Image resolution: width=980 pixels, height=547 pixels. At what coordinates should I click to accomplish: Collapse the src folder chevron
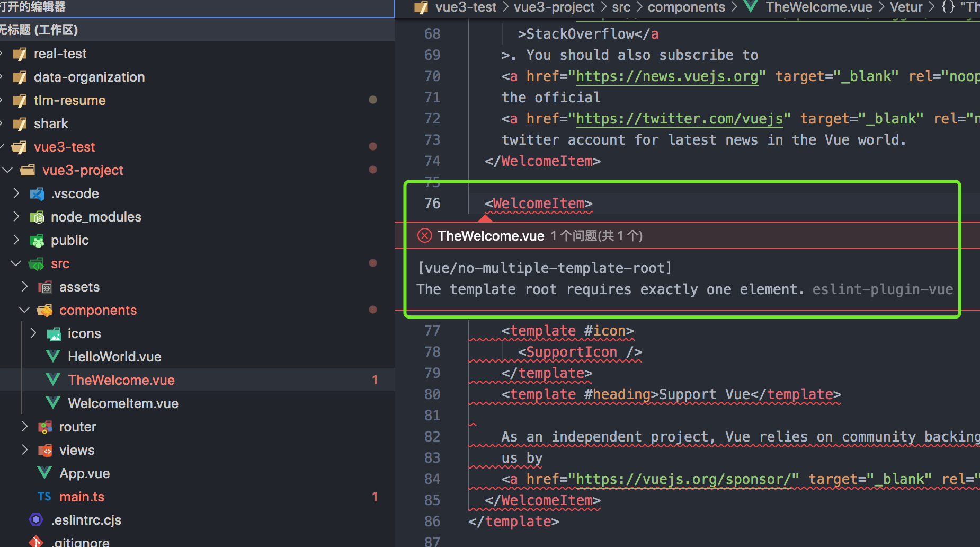(x=16, y=263)
